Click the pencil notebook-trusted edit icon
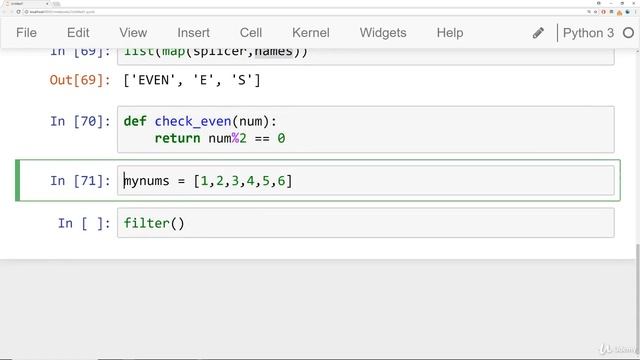The width and height of the screenshot is (640, 360). coord(538,33)
